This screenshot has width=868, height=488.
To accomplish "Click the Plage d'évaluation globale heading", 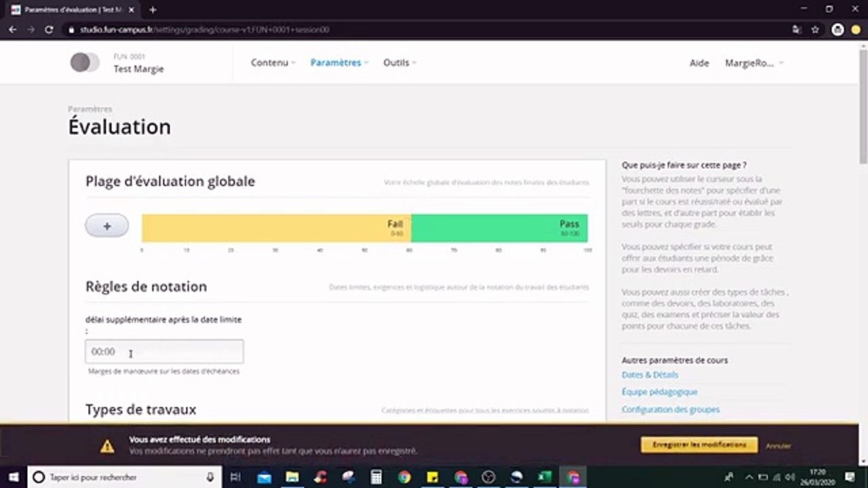I will pyautogui.click(x=170, y=182).
